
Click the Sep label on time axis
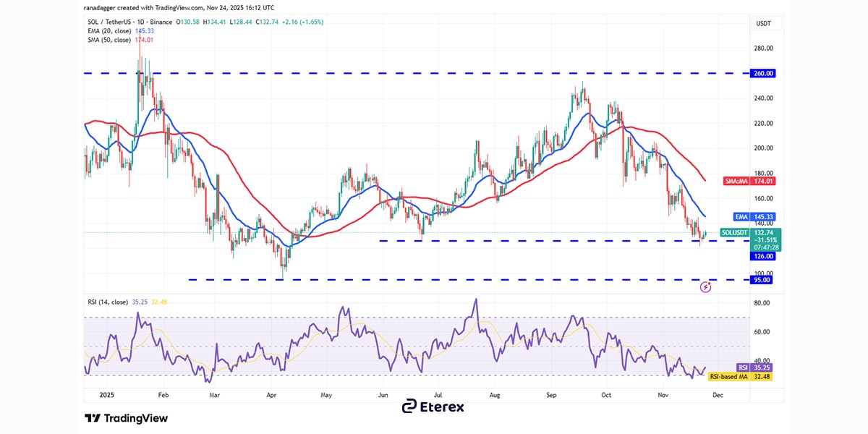click(551, 396)
